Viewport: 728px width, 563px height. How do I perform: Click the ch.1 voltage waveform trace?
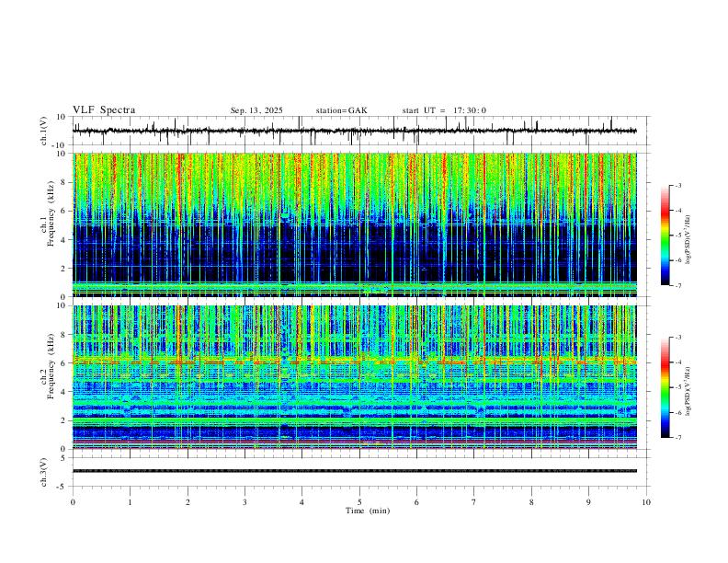(354, 131)
